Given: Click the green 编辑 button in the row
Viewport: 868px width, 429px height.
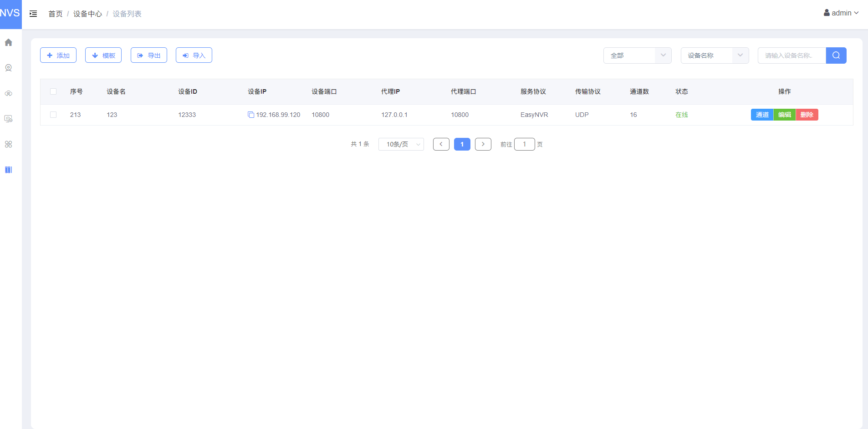Looking at the screenshot, I should (x=784, y=115).
